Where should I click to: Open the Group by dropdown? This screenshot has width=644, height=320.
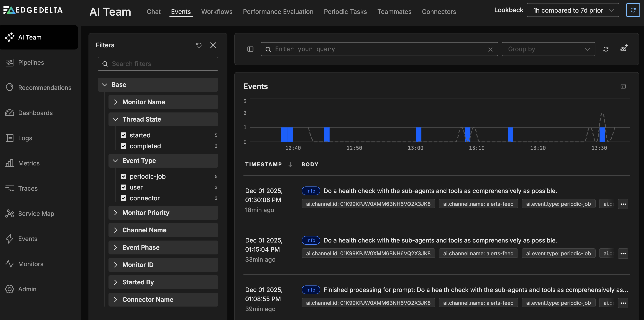pyautogui.click(x=548, y=49)
